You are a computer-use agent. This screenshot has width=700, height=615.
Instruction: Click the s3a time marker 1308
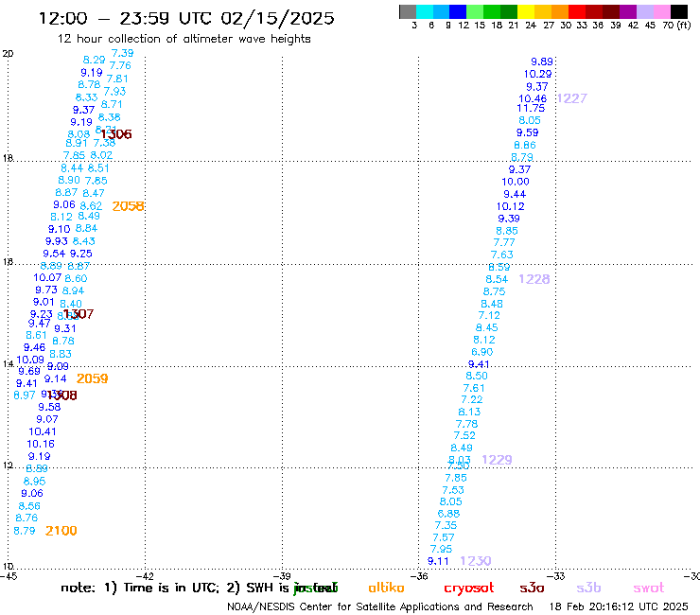[x=62, y=395]
